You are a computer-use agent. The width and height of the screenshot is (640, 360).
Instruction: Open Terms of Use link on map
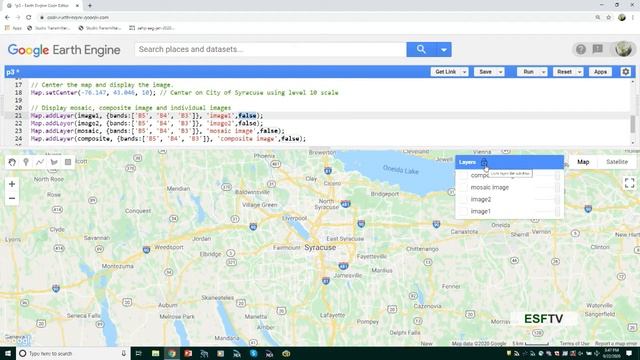(574, 343)
